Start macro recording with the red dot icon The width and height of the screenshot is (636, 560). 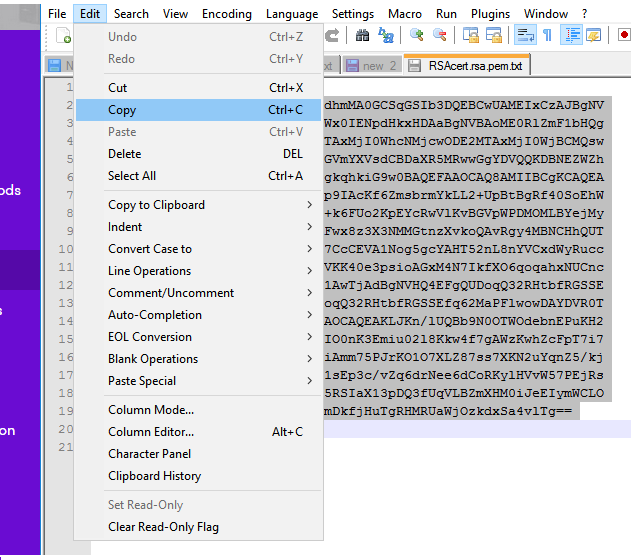pyautogui.click(x=624, y=35)
